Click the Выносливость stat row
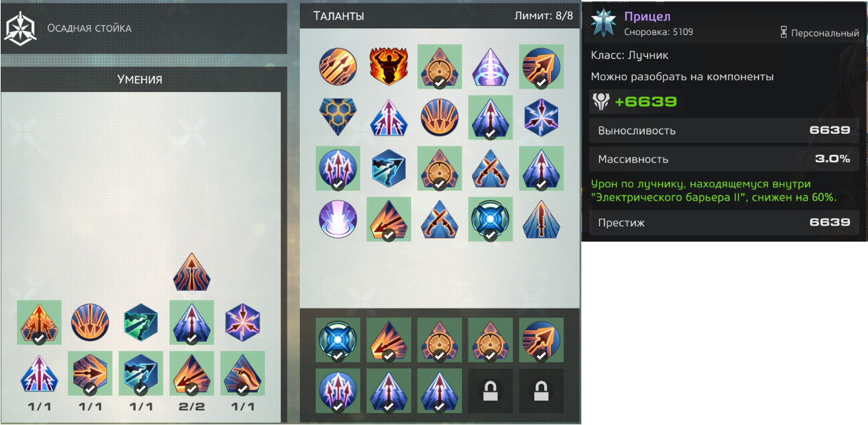Viewport: 868px width, 425px height. pos(724,130)
